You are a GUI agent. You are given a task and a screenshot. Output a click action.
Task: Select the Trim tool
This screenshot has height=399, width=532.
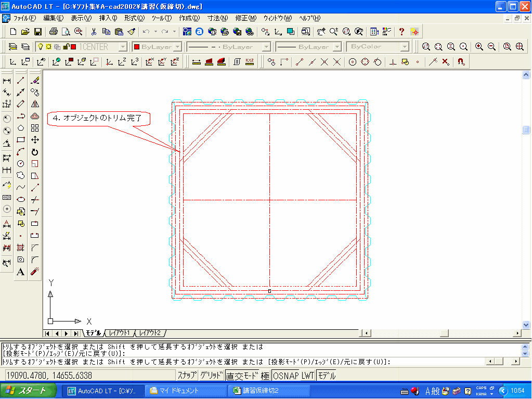coord(35,199)
